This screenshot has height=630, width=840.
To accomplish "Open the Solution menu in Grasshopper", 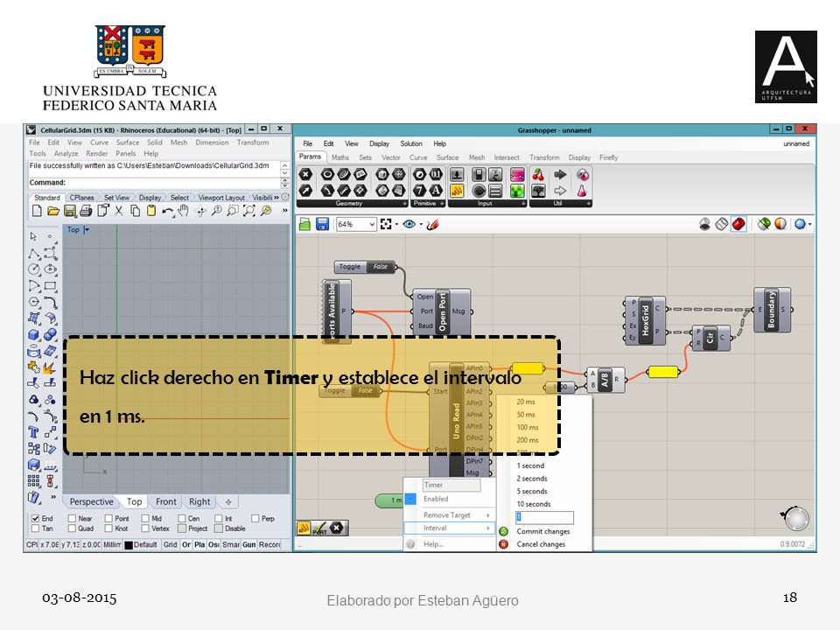I will (x=411, y=143).
